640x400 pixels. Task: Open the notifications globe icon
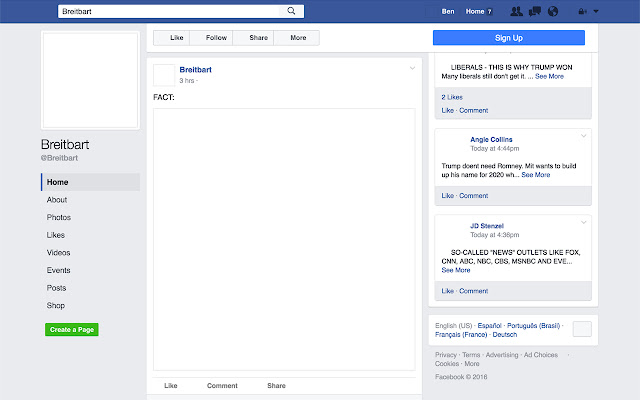pyautogui.click(x=553, y=12)
